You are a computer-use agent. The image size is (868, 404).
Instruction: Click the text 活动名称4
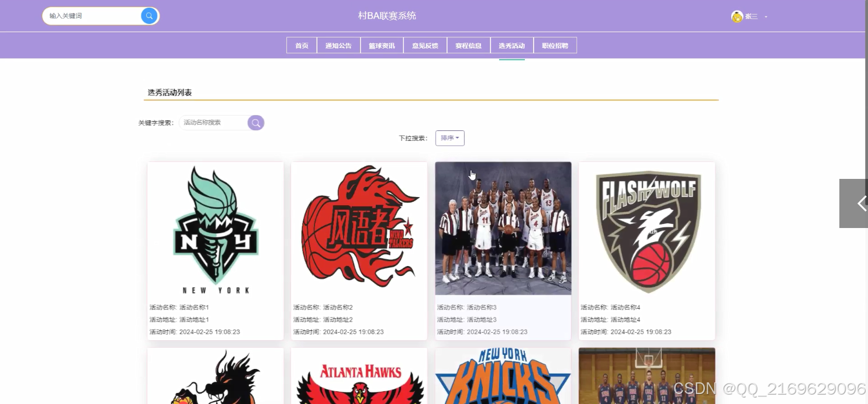[625, 308]
